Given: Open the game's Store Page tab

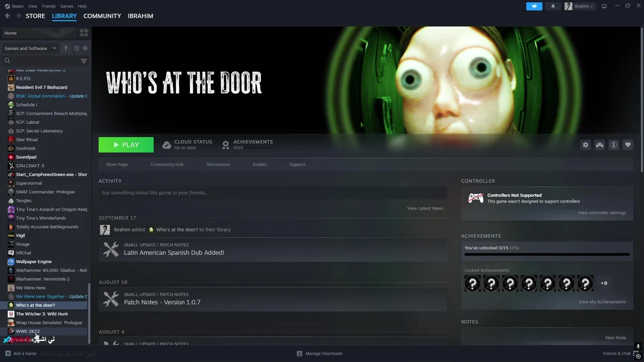Looking at the screenshot, I should point(117,164).
